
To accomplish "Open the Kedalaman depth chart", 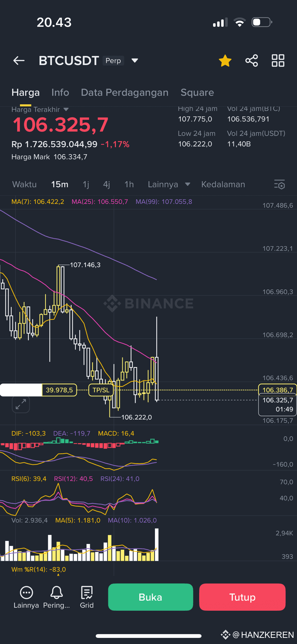I will click(223, 184).
